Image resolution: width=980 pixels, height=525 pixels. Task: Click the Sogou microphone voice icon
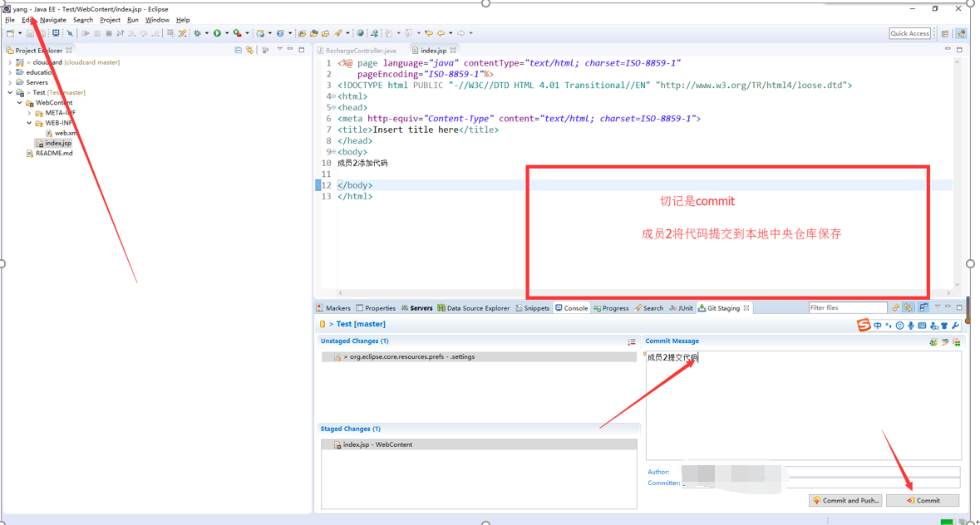911,326
